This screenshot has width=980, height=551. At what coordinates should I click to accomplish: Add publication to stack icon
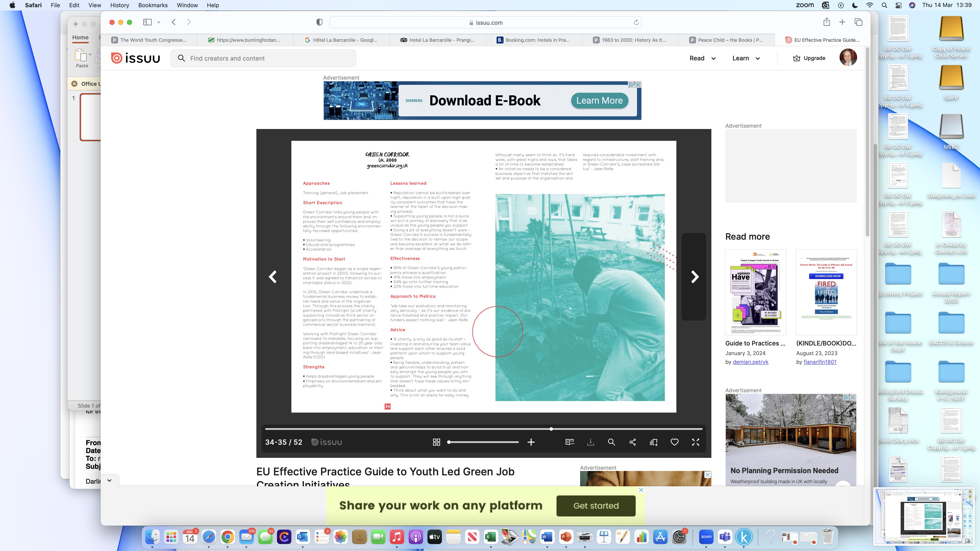654,442
